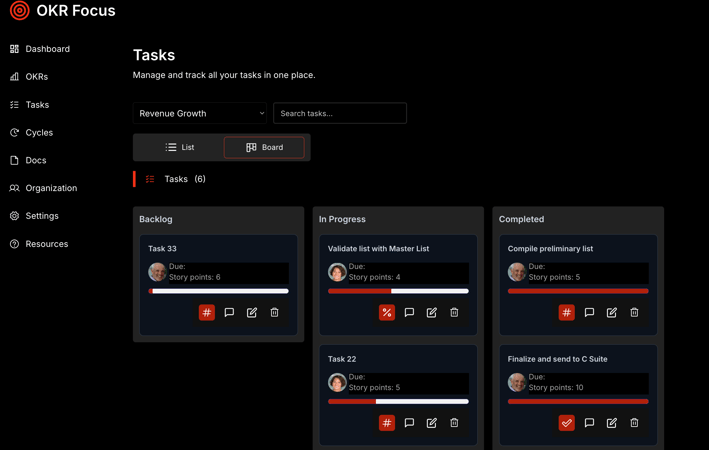Click Task 22 progress bar

click(398, 402)
